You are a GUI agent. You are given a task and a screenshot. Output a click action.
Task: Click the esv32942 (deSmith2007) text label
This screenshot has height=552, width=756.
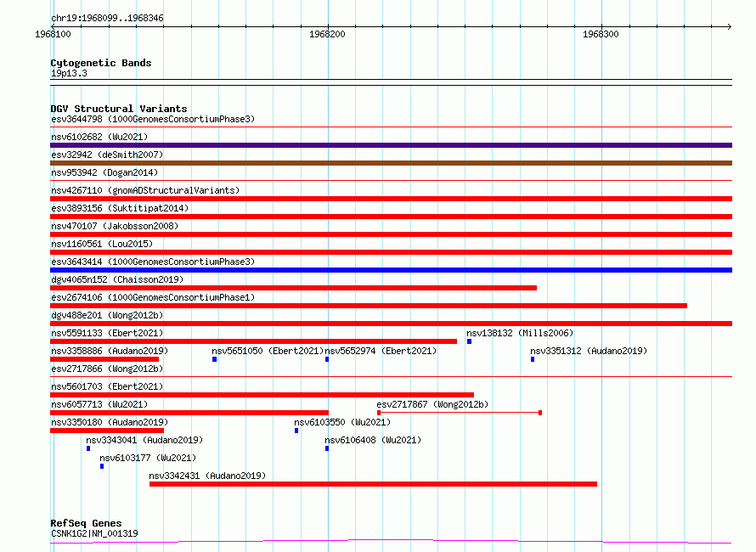coord(107,155)
